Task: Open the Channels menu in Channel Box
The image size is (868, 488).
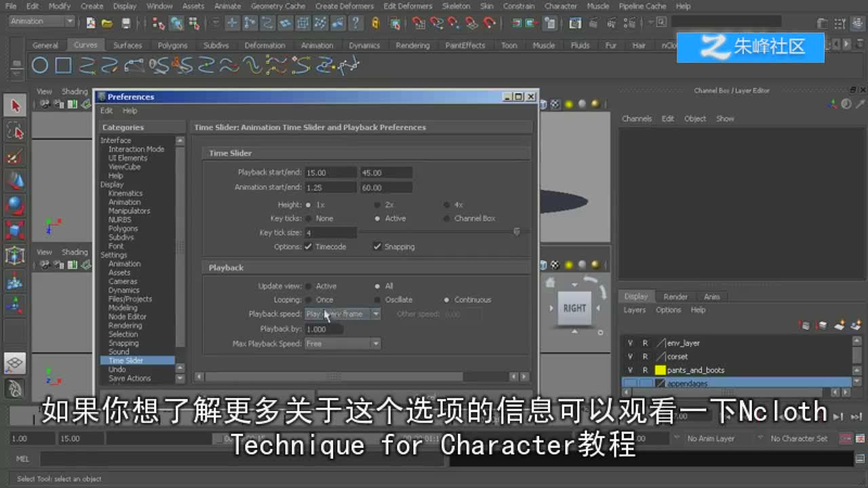Action: 637,119
